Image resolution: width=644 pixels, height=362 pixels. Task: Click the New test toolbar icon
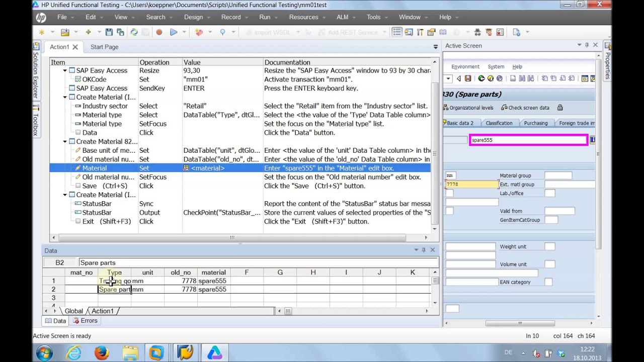click(42, 32)
